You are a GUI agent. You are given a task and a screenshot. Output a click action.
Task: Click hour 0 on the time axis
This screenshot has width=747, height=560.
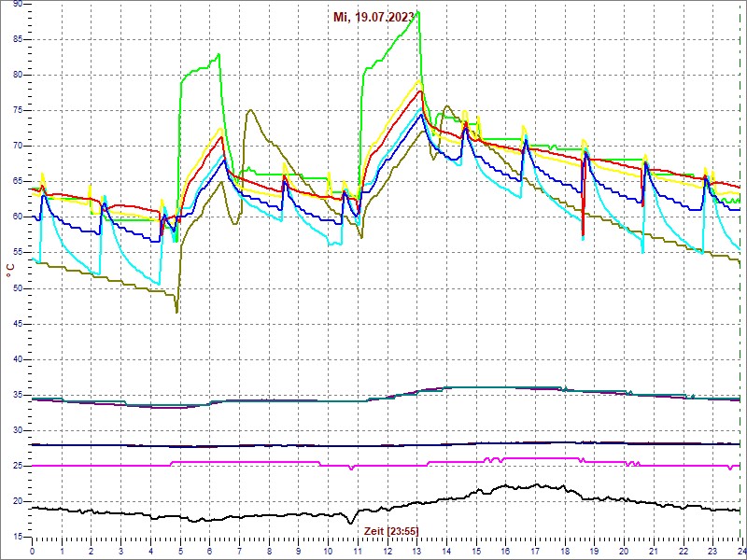click(x=32, y=551)
